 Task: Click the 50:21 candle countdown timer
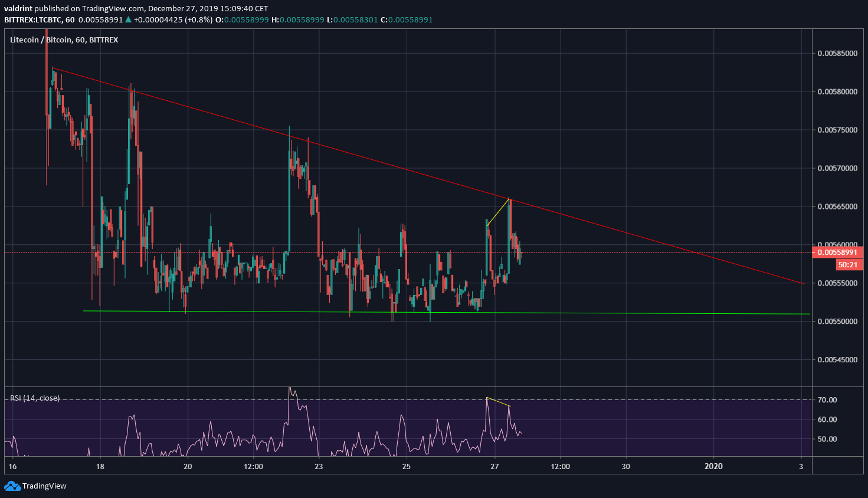tap(849, 264)
